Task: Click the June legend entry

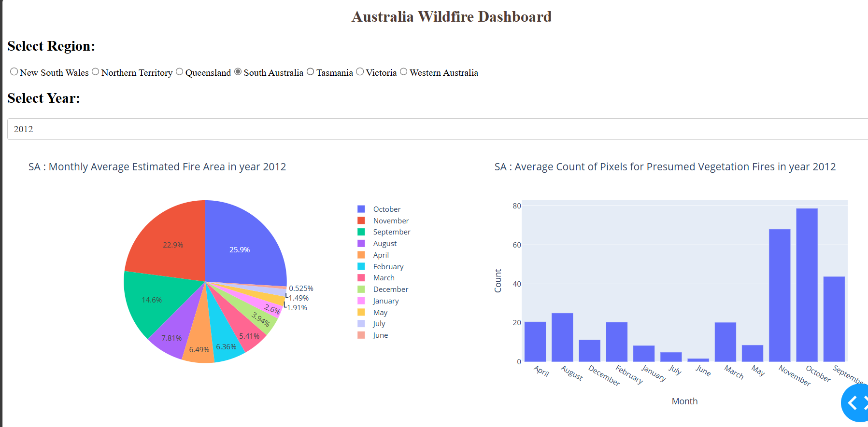Action: pos(380,335)
